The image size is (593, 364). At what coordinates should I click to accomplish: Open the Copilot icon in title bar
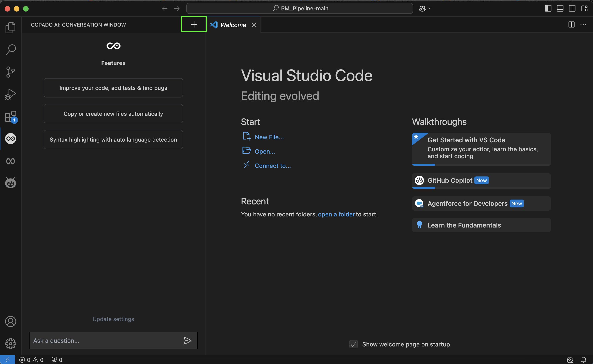[422, 9]
